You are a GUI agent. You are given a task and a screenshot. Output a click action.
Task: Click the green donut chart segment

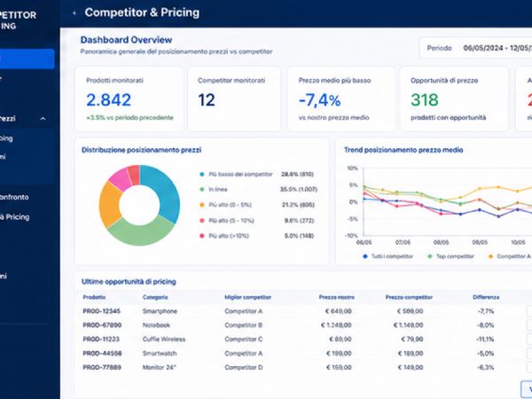[141, 231]
